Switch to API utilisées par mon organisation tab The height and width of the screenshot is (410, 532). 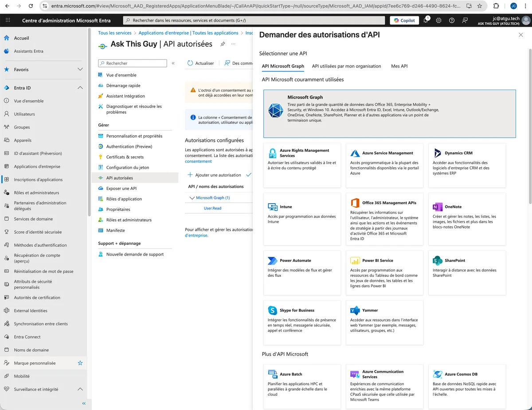point(346,66)
